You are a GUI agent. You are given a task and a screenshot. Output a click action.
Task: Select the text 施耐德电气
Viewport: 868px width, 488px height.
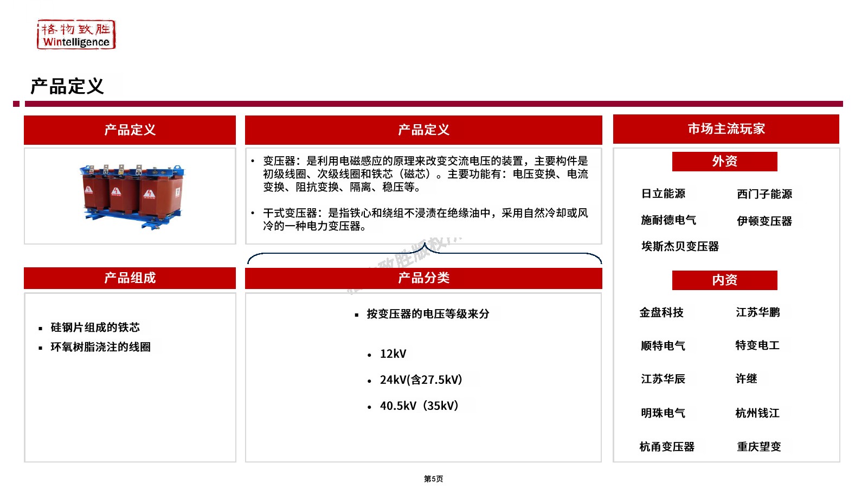coord(668,220)
